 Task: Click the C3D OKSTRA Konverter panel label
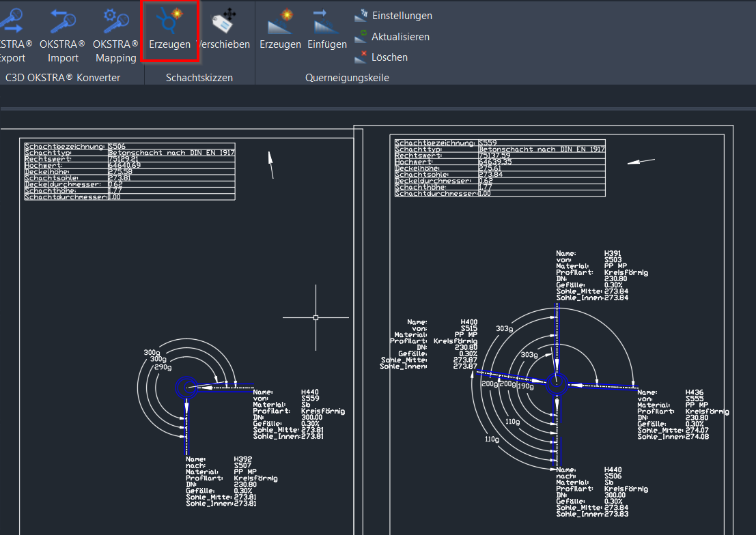[x=62, y=77]
